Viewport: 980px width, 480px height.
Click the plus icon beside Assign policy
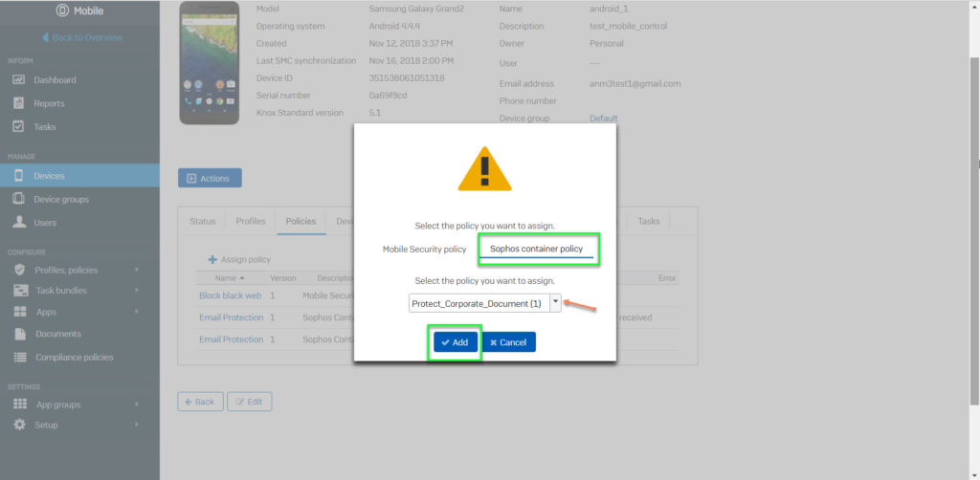[x=212, y=259]
